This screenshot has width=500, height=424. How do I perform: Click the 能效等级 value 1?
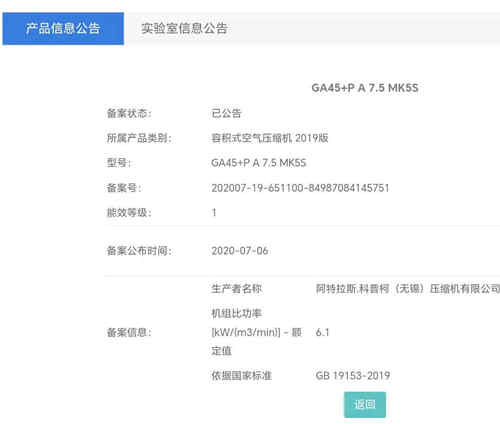tap(214, 212)
